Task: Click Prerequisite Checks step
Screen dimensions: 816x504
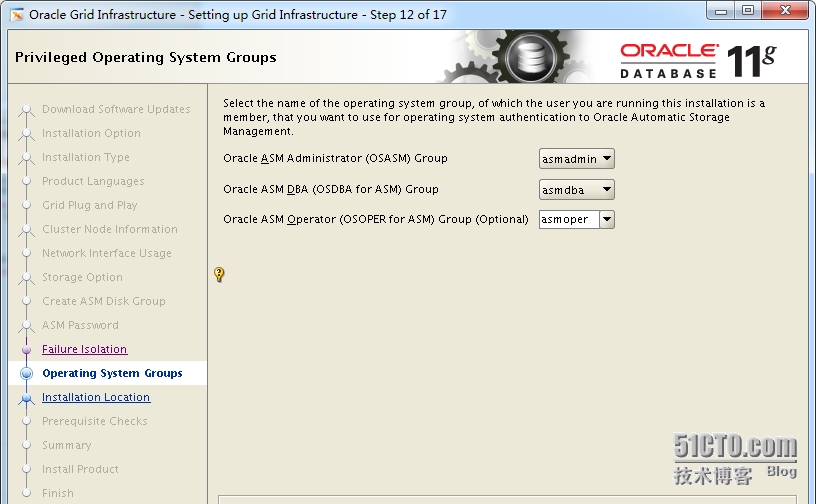Action: click(95, 421)
